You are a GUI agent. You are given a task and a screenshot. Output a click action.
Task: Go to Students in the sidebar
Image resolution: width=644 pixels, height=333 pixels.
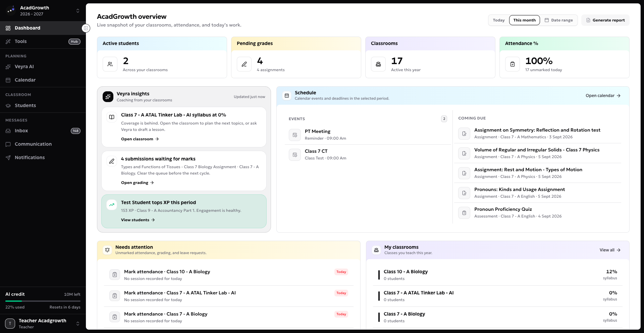43,105
